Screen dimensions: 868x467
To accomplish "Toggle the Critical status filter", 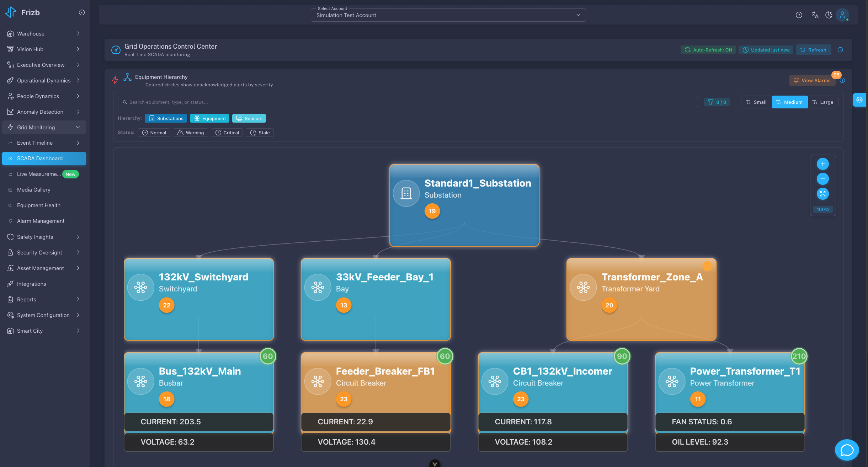I will click(x=227, y=133).
